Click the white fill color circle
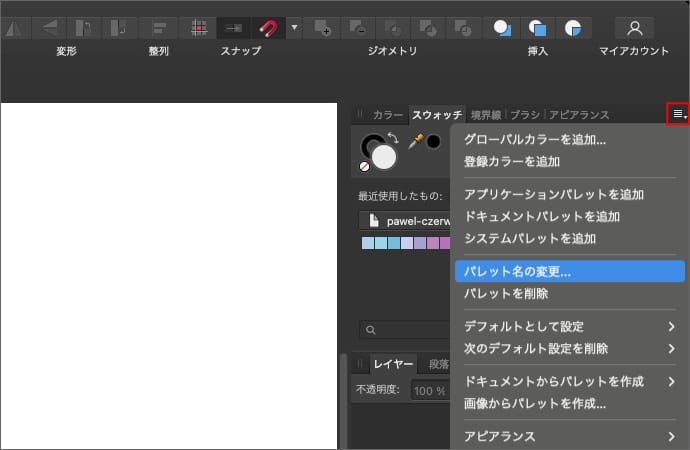Image resolution: width=690 pixels, height=450 pixels. pos(385,156)
